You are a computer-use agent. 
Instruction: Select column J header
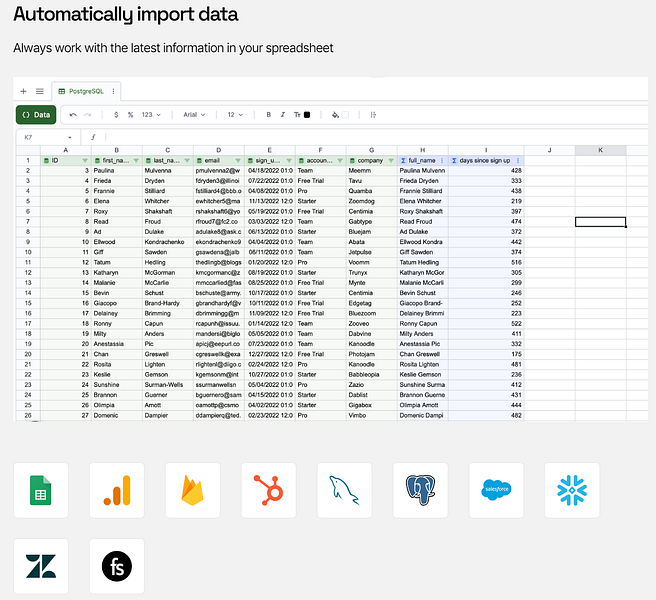[x=549, y=150]
